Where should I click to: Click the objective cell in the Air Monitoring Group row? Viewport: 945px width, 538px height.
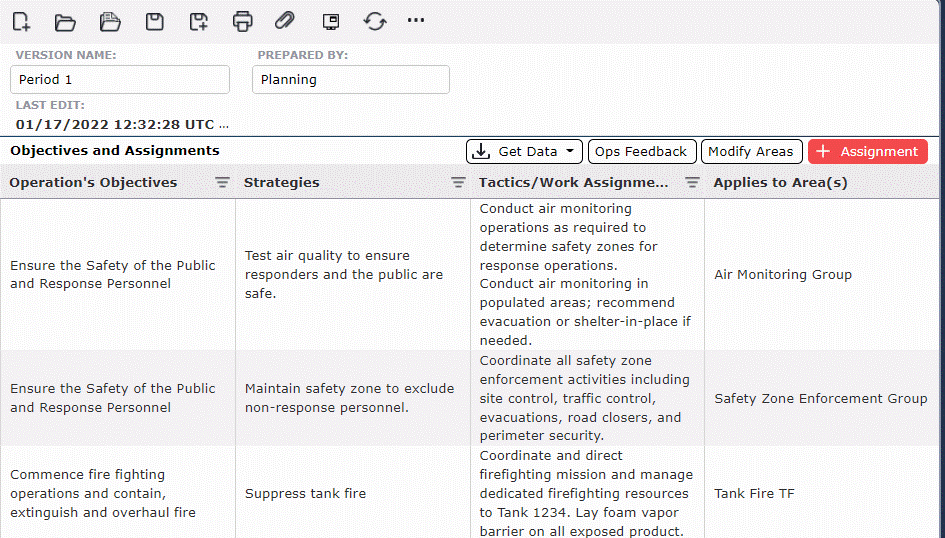coord(118,275)
